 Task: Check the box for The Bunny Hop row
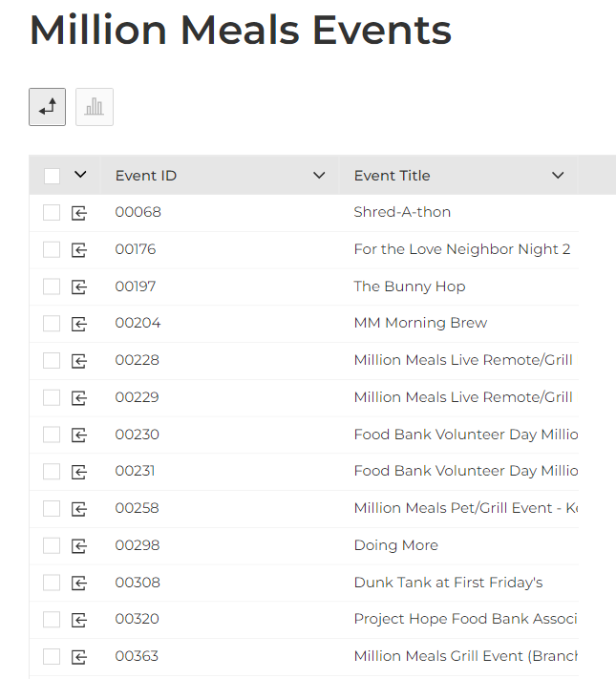point(52,286)
